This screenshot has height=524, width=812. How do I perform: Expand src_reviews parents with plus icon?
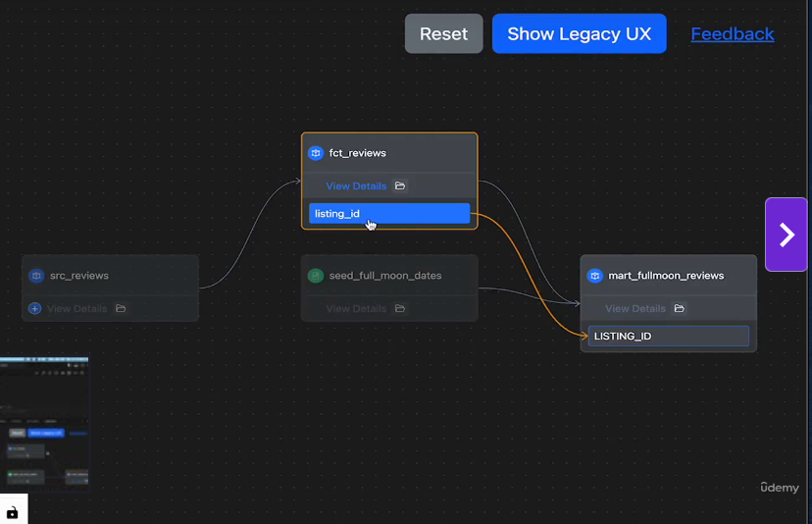click(35, 308)
